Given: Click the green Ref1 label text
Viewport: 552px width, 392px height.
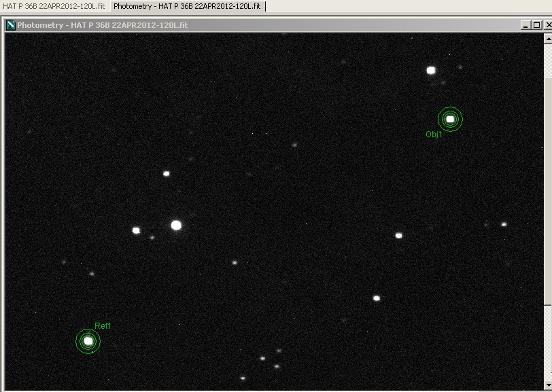Looking at the screenshot, I should click(x=102, y=326).
